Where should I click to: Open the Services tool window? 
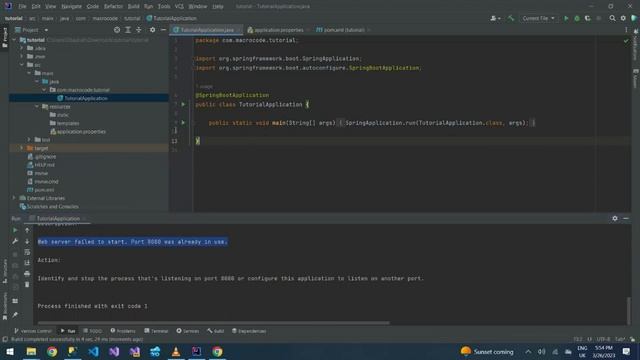click(x=188, y=331)
